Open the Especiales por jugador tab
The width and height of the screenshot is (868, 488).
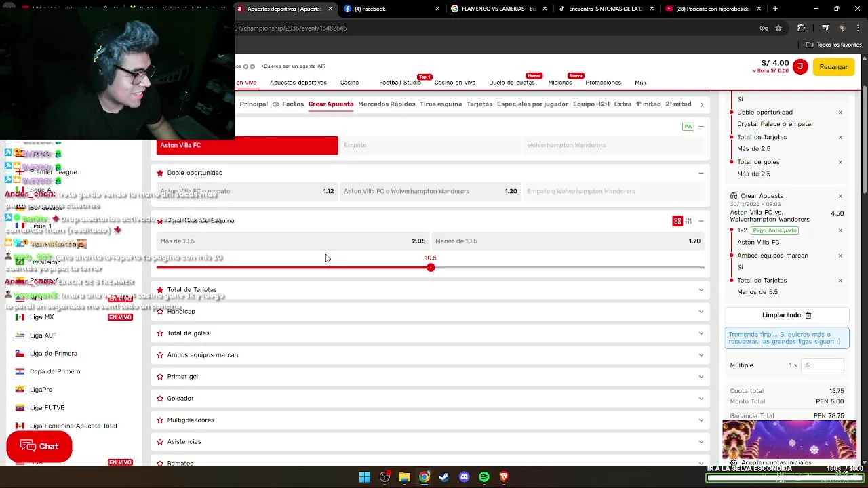tap(532, 104)
